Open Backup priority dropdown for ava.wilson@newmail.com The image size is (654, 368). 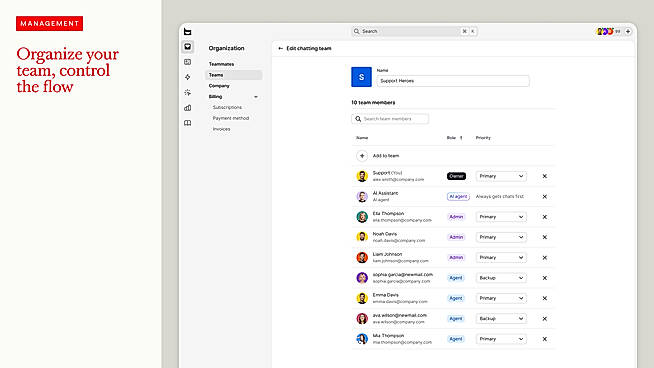(501, 319)
